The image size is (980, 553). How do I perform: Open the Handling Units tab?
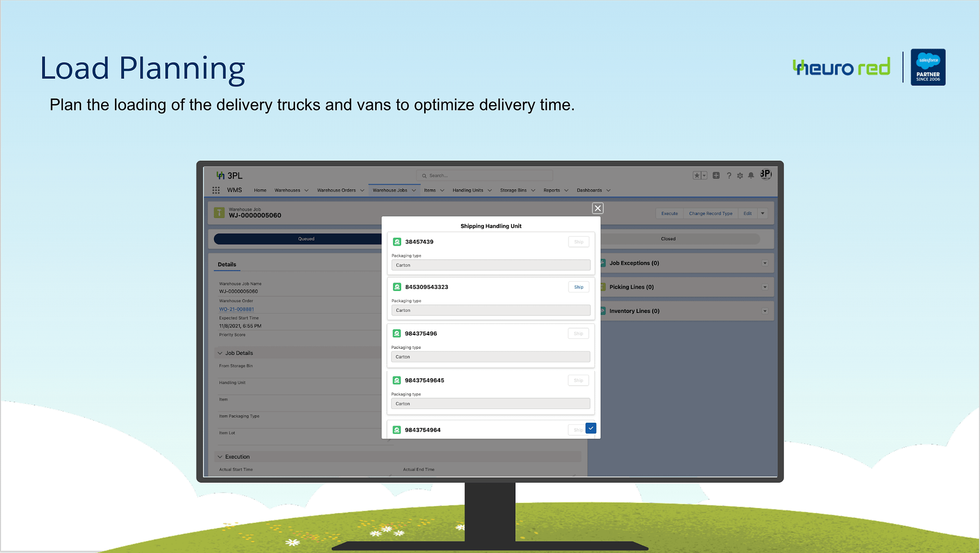(468, 190)
